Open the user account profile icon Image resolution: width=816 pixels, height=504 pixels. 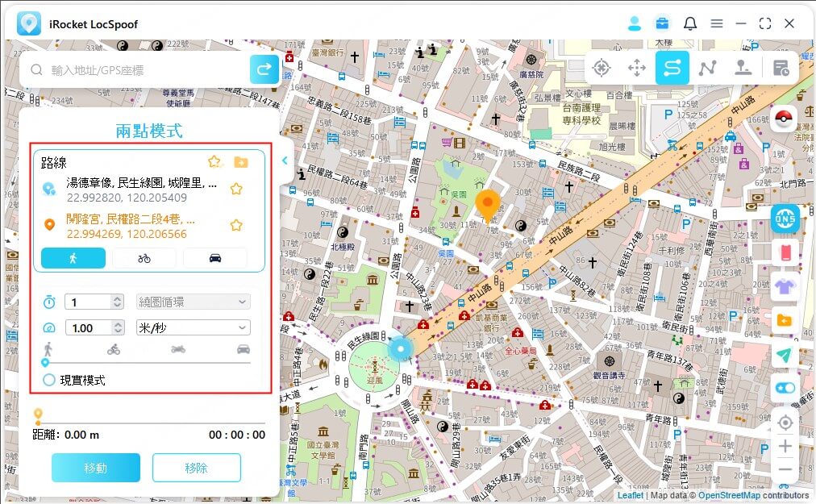635,23
